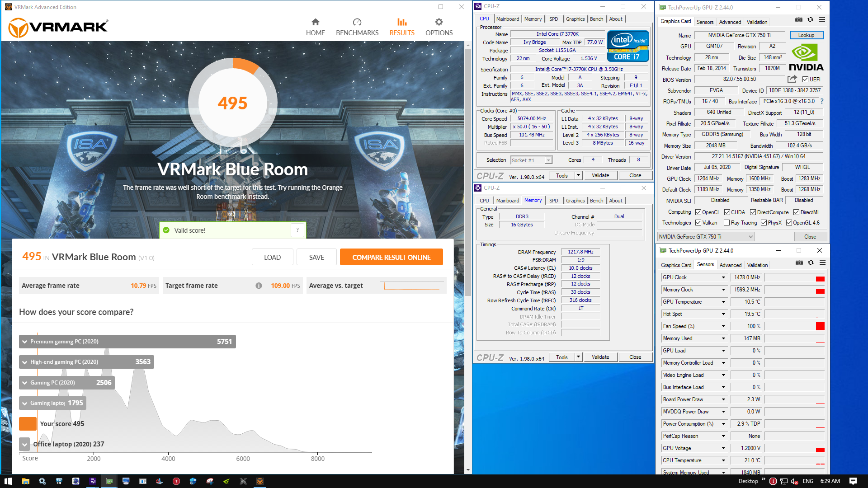Click the LOAD button in VRMark

[x=272, y=257]
